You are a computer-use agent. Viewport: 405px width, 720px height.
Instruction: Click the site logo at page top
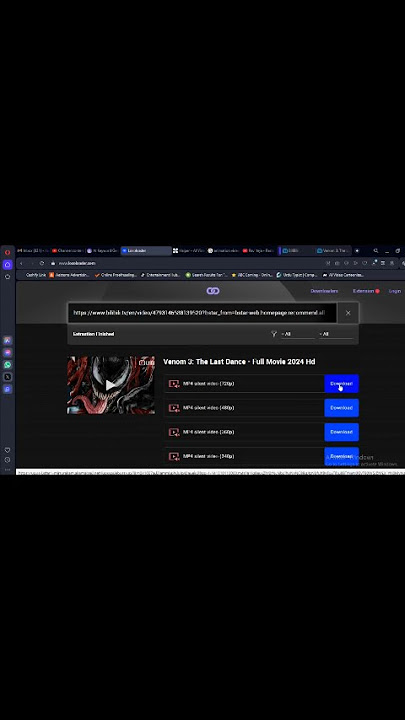213,291
